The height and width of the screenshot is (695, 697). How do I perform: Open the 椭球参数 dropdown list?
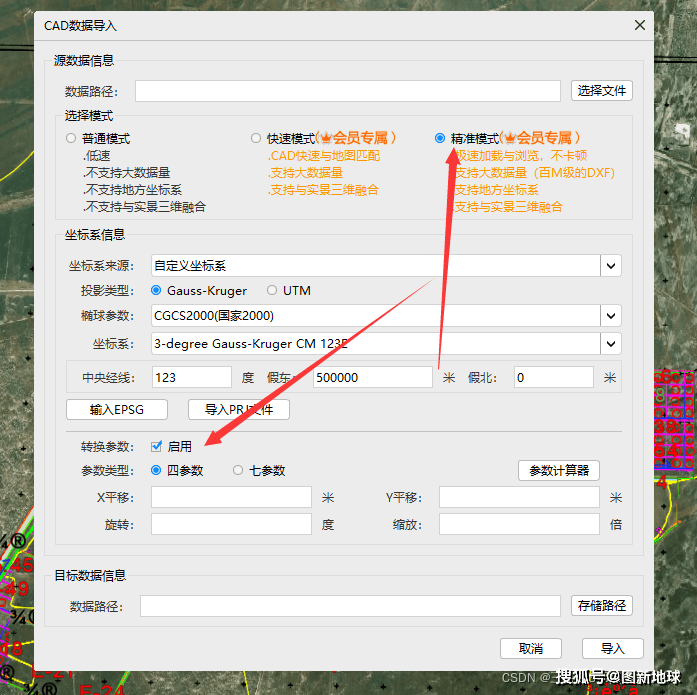click(x=611, y=316)
